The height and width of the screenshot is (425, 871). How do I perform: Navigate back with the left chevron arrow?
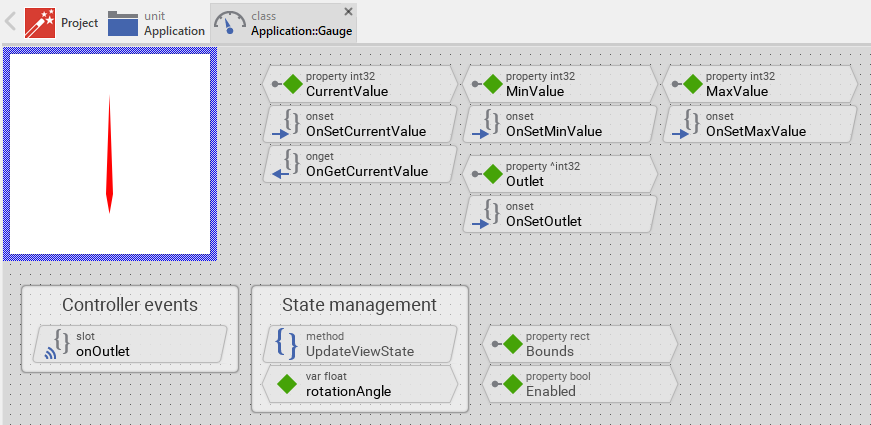(x=11, y=22)
